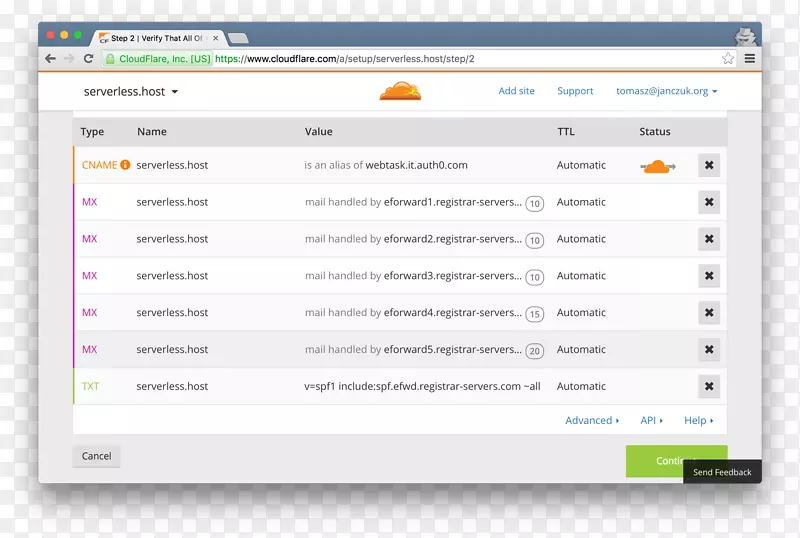The image size is (800, 538).
Task: Click the Name column header
Action: click(152, 132)
